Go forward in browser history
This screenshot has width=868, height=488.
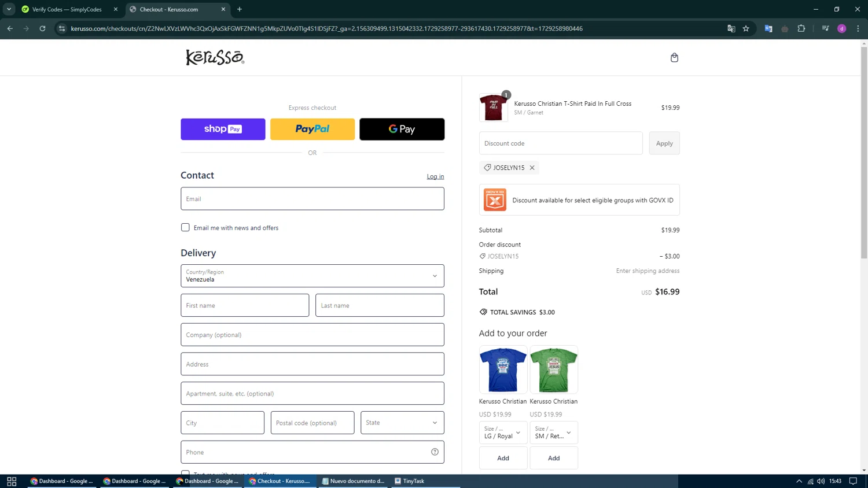point(26,28)
